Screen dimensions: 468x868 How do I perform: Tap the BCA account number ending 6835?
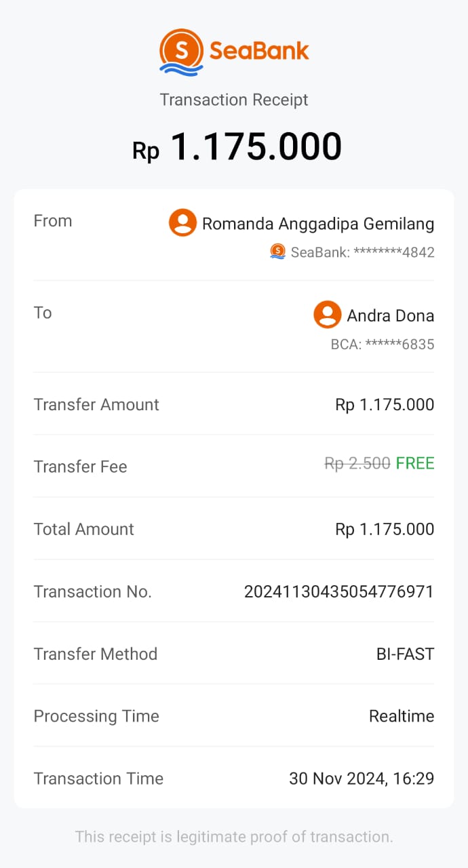(383, 344)
